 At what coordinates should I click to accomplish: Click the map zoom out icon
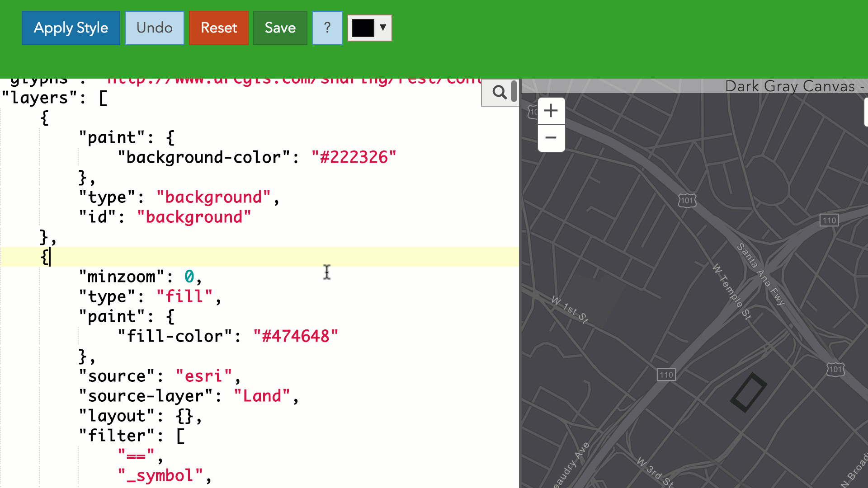pyautogui.click(x=550, y=138)
